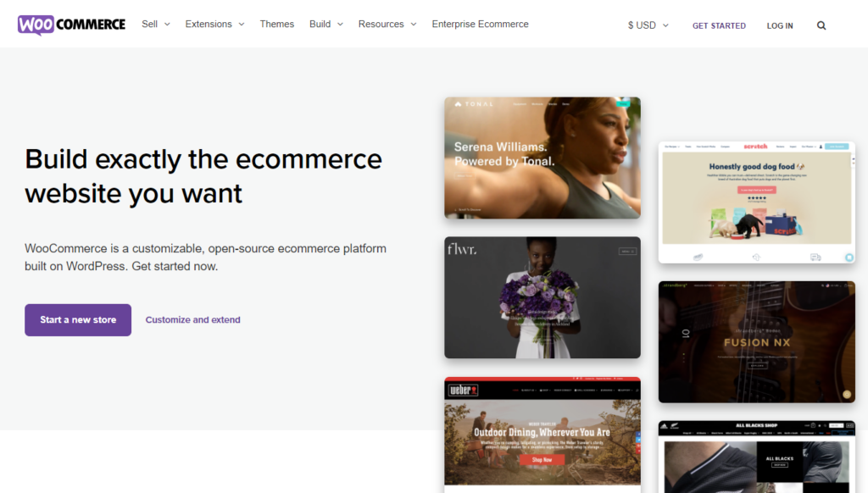Viewport: 868px width, 493px height.
Task: Expand the Resources menu
Action: (387, 25)
